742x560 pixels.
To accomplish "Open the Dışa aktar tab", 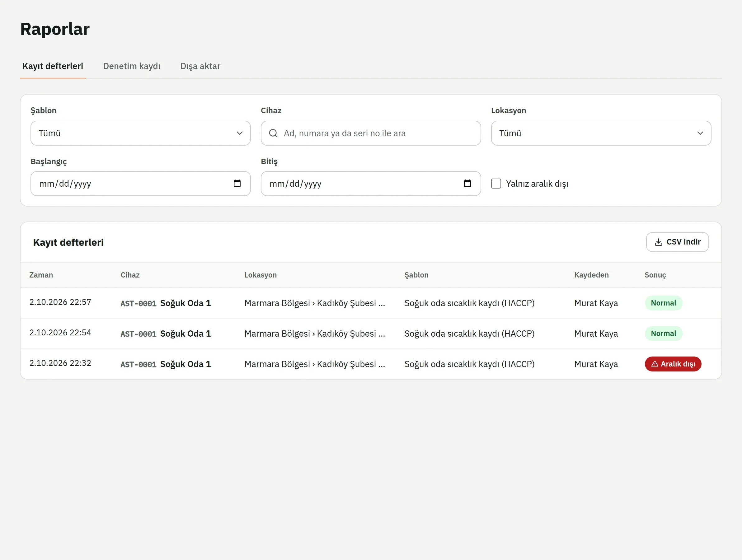I will coord(200,66).
